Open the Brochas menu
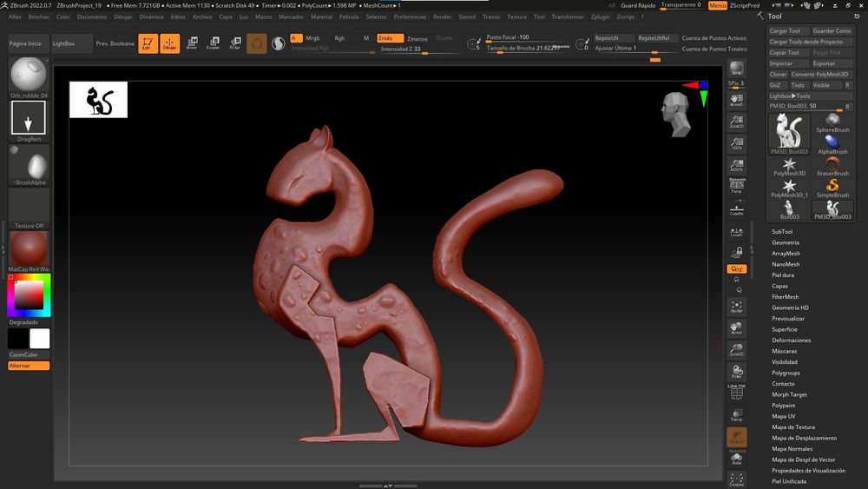This screenshot has width=868, height=489. pyautogui.click(x=39, y=17)
